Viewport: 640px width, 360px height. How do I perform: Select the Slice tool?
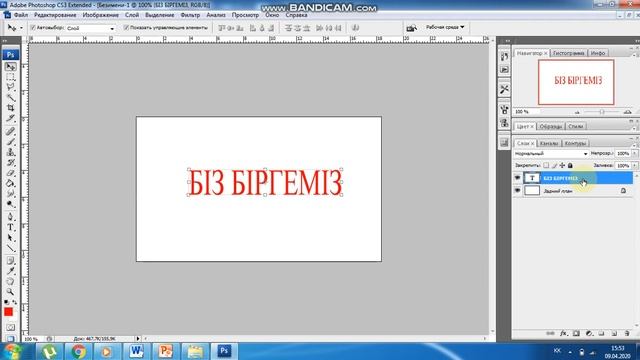[11, 118]
